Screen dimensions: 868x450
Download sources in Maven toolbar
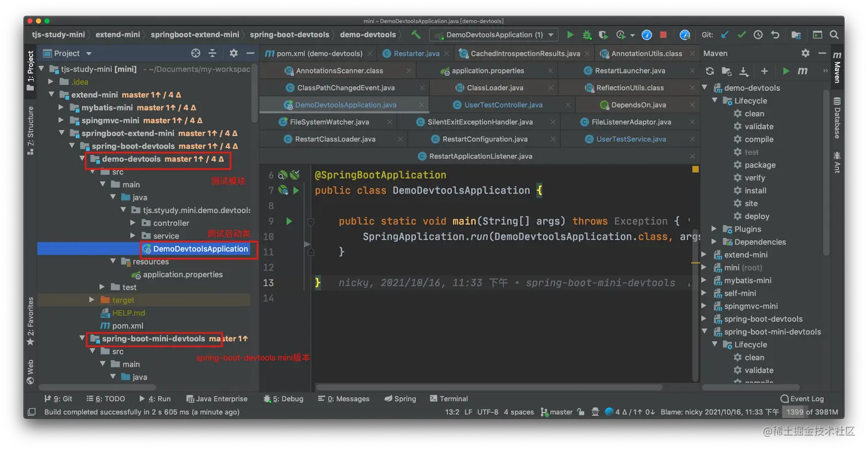pos(744,71)
